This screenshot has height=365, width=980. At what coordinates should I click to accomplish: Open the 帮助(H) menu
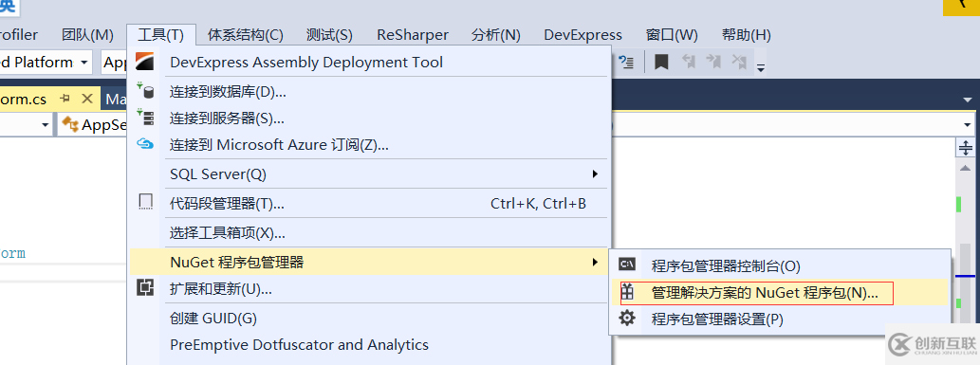click(x=747, y=35)
